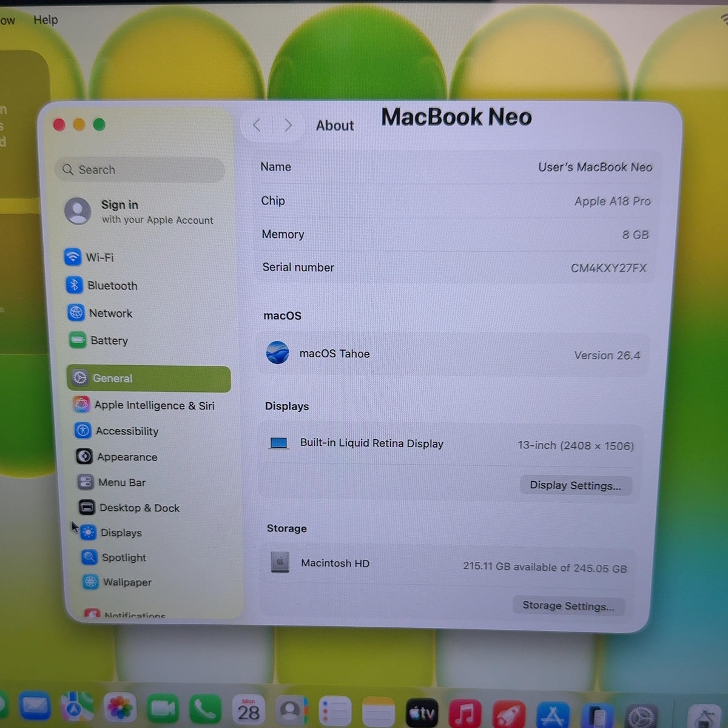
Task: Launch App Store from the Dock
Action: pyautogui.click(x=553, y=716)
